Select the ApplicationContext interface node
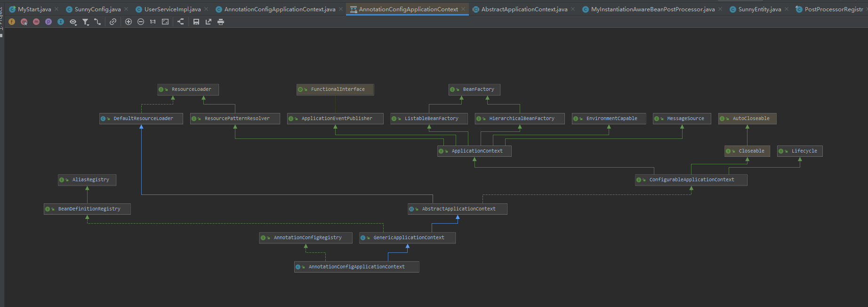868x307 pixels. 474,151
